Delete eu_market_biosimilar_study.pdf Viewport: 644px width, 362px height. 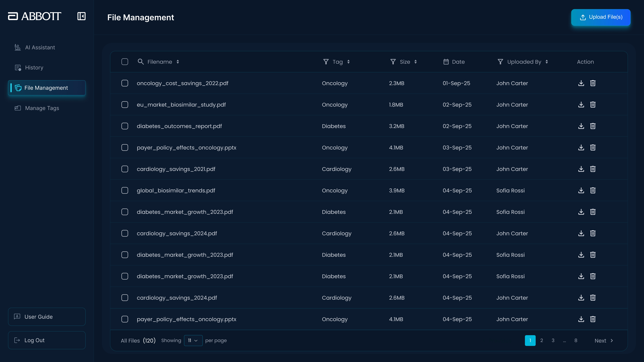click(x=593, y=105)
